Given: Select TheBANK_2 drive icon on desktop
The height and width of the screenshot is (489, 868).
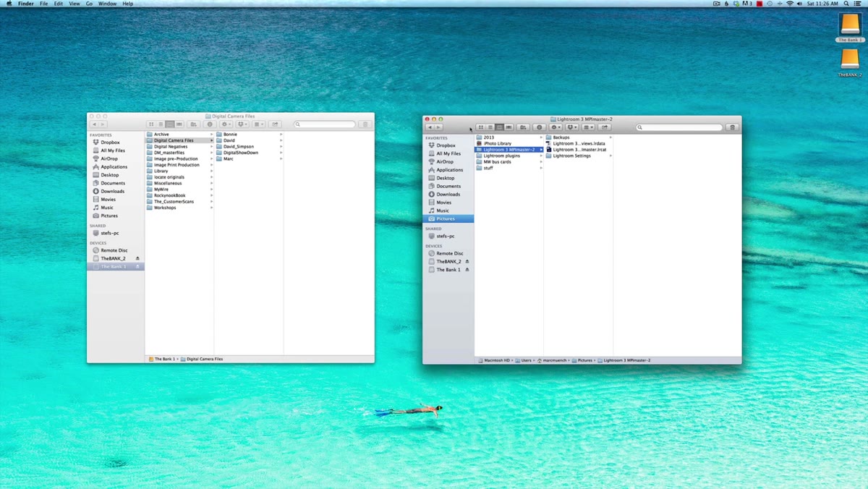Looking at the screenshot, I should 850,59.
